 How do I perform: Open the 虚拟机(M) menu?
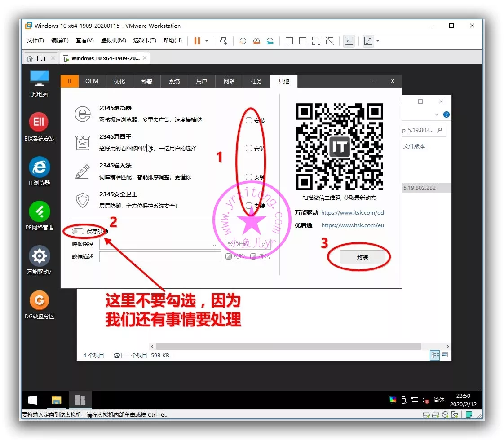pos(113,40)
